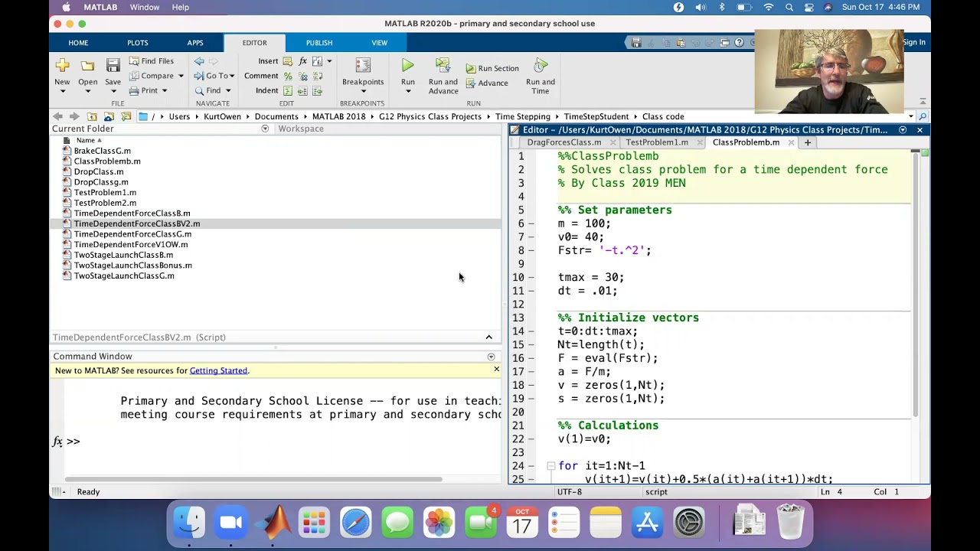The height and width of the screenshot is (551, 980).
Task: Click the Print button
Action: pos(144,90)
